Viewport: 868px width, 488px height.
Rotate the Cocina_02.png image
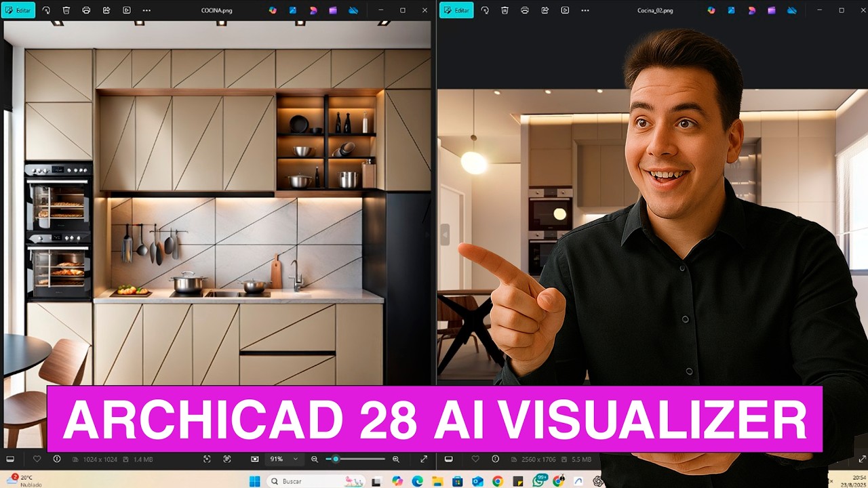point(485,10)
